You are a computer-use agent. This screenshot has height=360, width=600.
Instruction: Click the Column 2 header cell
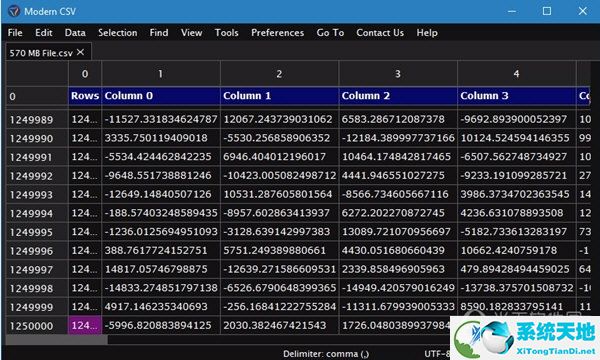(398, 96)
